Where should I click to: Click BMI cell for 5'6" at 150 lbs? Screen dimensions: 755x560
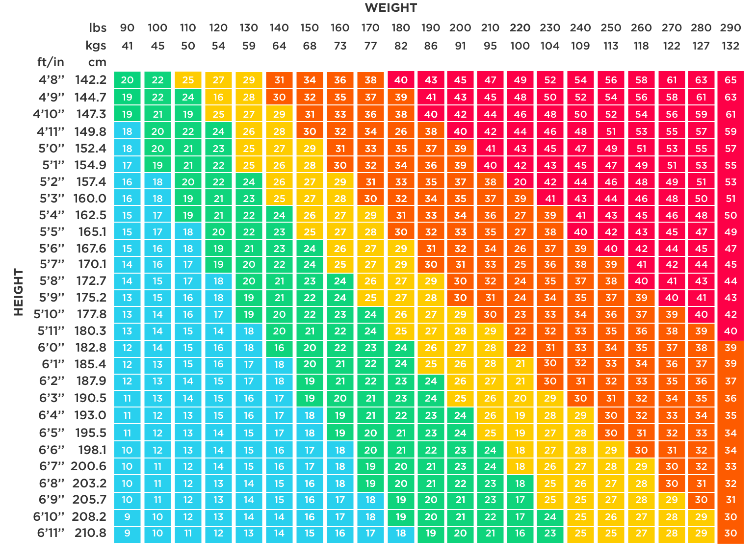point(310,249)
